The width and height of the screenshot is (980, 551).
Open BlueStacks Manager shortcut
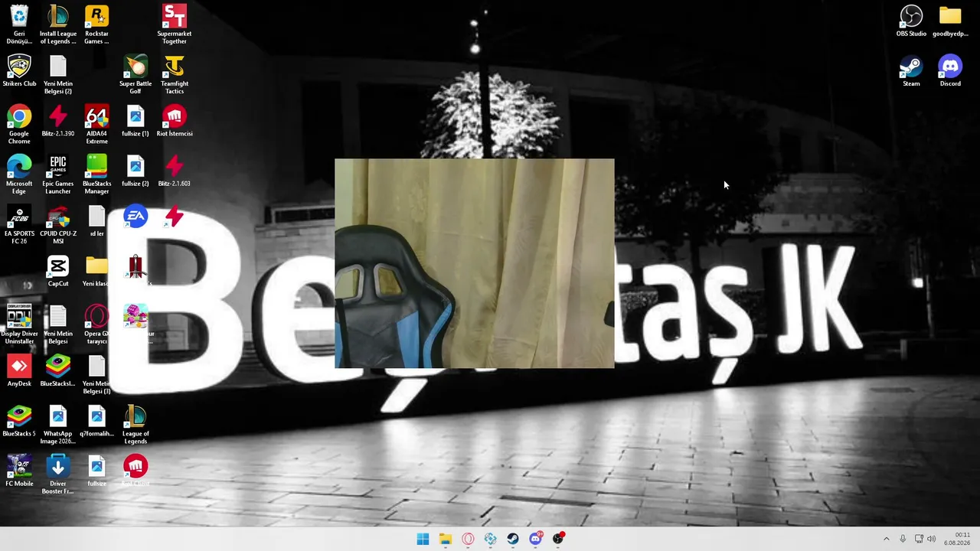(96, 174)
